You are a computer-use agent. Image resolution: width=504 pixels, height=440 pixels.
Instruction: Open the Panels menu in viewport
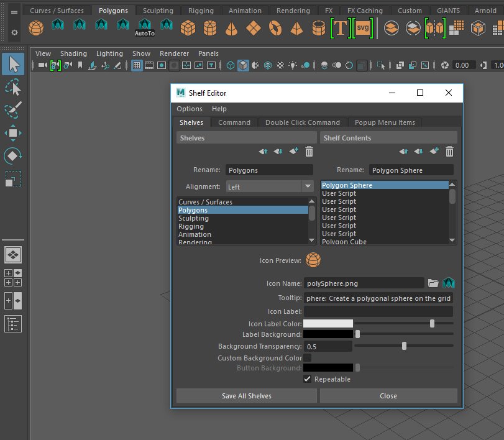[x=208, y=53]
